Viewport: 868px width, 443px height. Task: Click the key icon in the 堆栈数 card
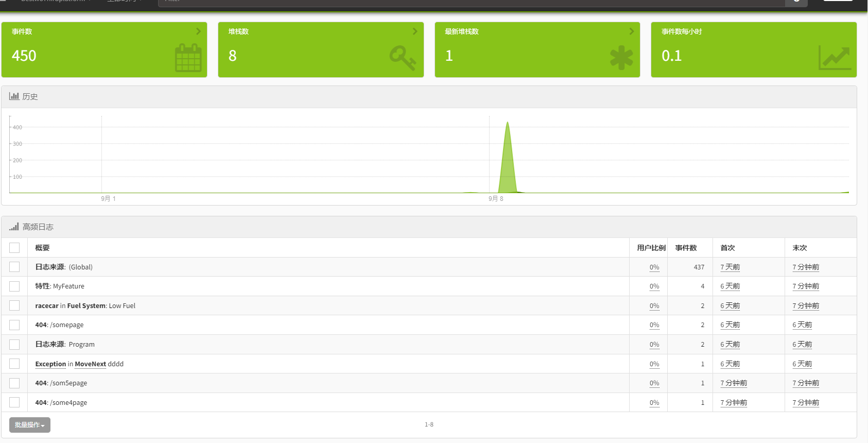pos(403,58)
